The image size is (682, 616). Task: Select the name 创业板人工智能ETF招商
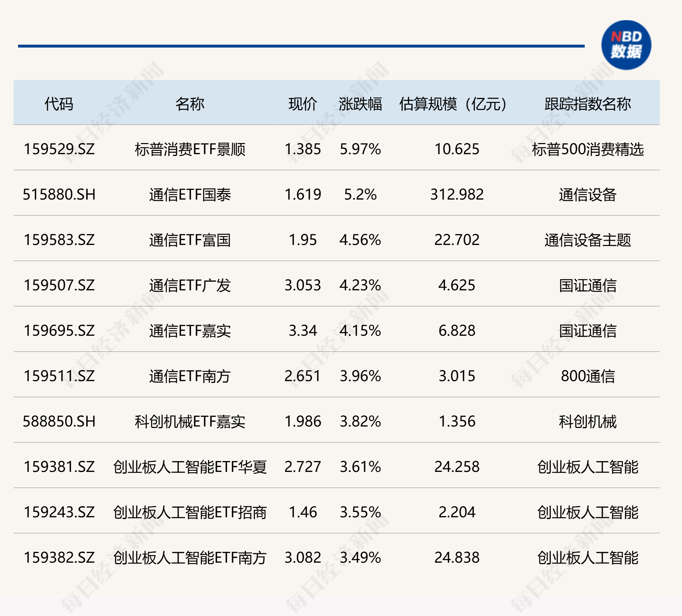[190, 512]
